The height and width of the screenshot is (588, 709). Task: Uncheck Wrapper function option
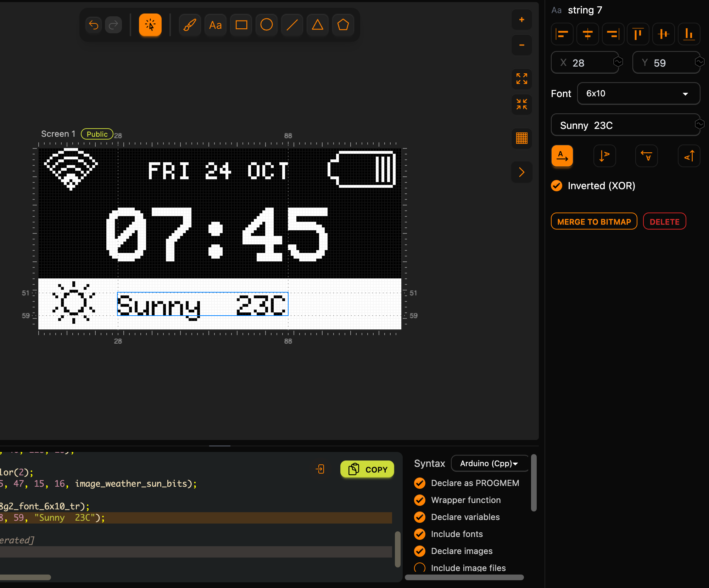tap(420, 500)
